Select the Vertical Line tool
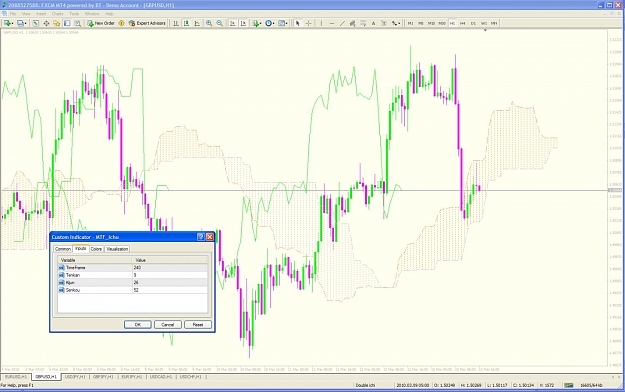The height and width of the screenshot is (392, 625). point(321,24)
